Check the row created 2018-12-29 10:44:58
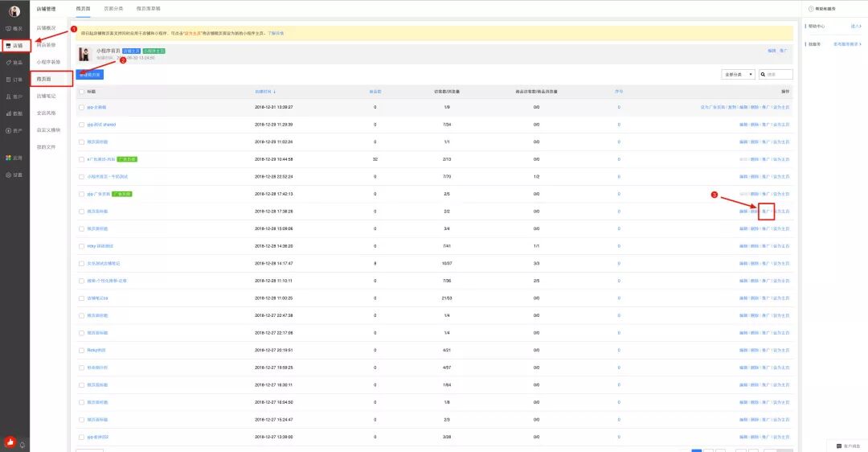The height and width of the screenshot is (452, 868). 82,159
